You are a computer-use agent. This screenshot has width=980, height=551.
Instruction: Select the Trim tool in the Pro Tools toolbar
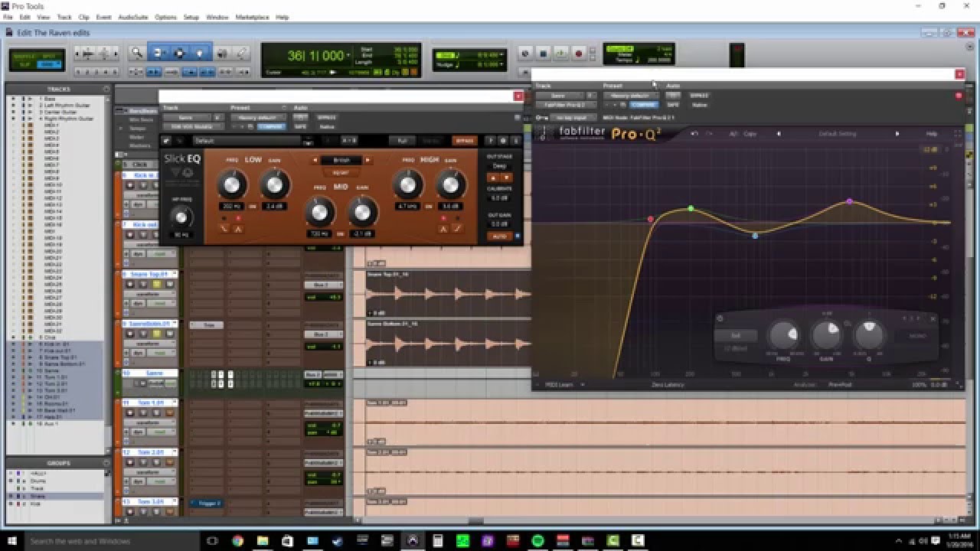(x=158, y=53)
